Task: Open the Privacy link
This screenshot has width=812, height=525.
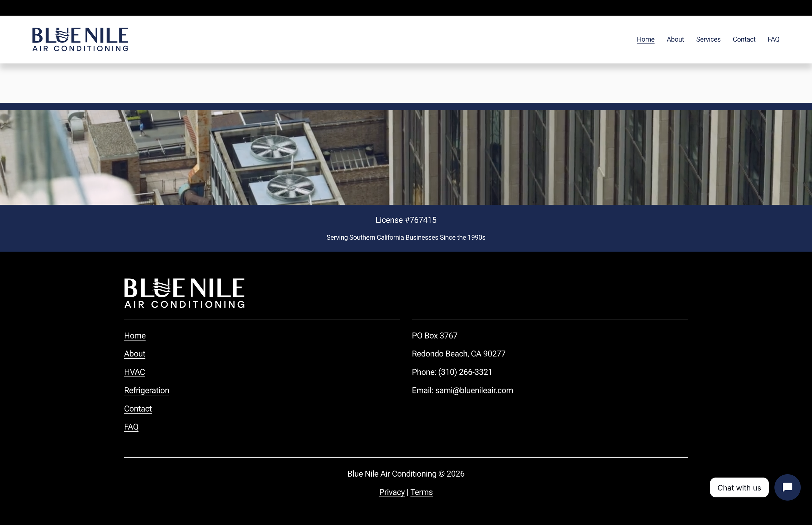Action: coord(392,492)
